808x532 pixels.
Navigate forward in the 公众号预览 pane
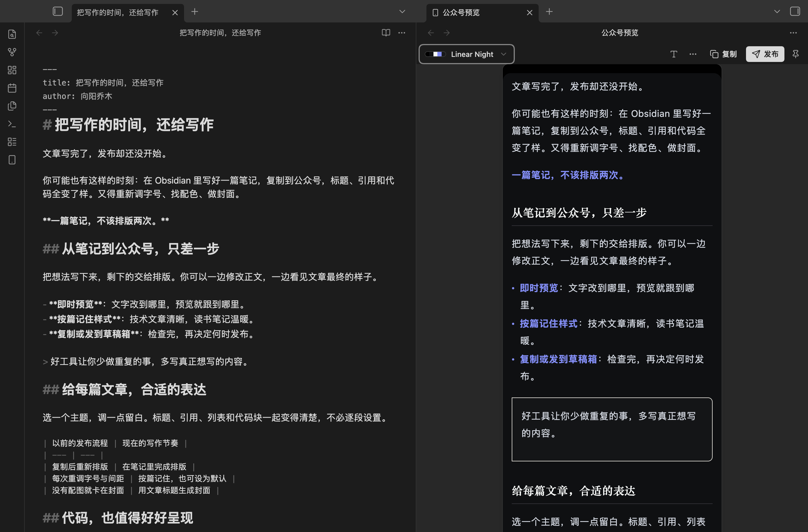[x=447, y=33]
